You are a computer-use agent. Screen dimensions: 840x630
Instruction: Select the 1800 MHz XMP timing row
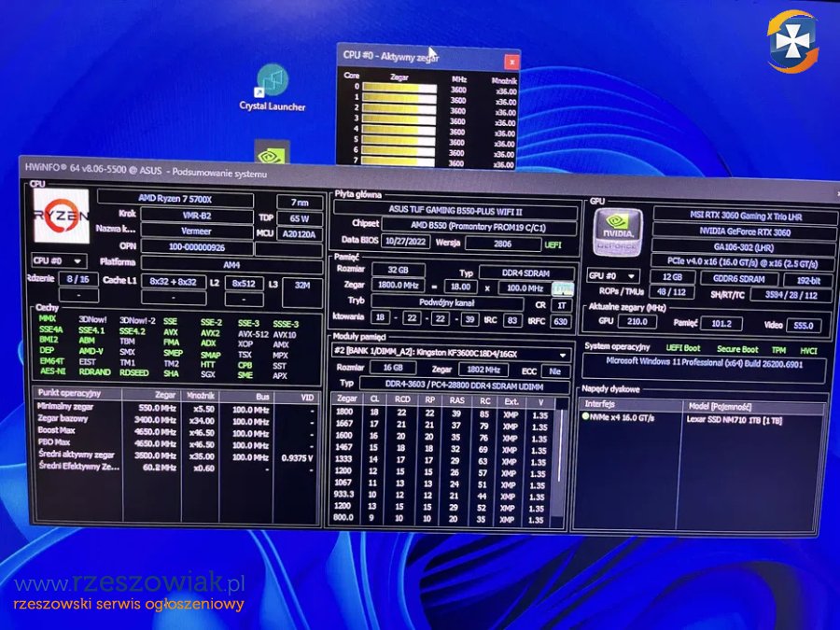pyautogui.click(x=439, y=412)
